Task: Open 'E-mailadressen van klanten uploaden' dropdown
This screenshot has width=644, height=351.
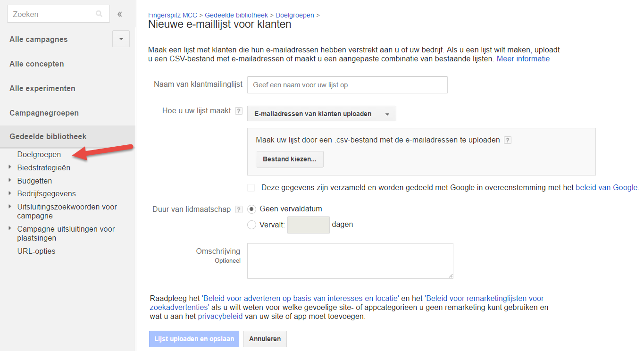Action: coord(321,114)
